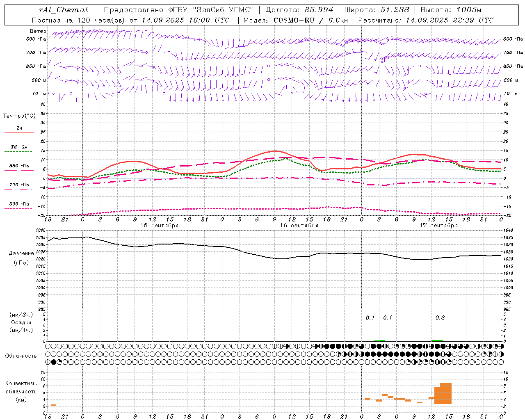Click the (мм/3ч.) precipitation unit label
Image resolution: width=525 pixels, height=420 pixels.
(x=21, y=315)
